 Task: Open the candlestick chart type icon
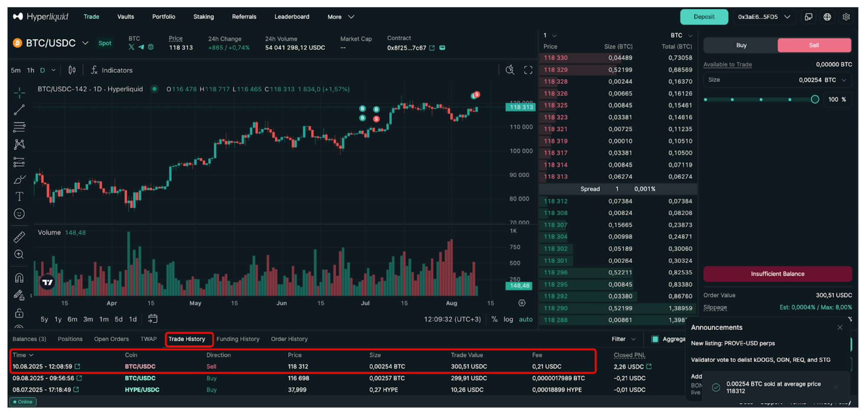click(72, 70)
